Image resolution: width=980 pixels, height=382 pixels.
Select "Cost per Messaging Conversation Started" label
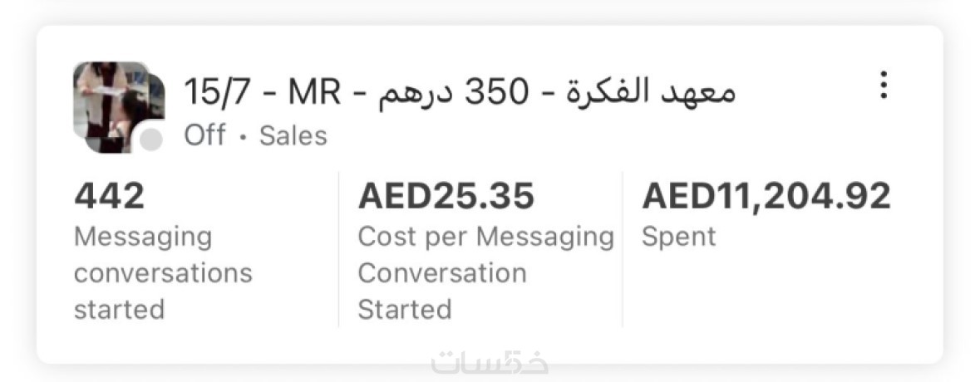coord(485,273)
